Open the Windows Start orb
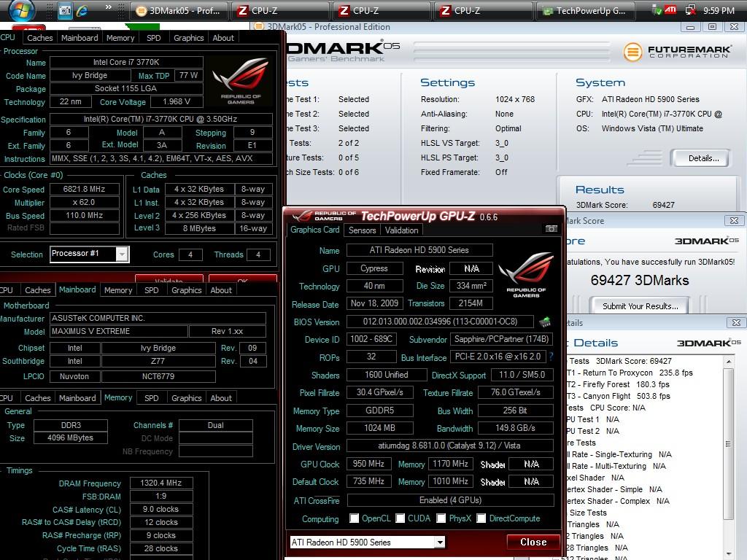Image resolution: width=747 pixels, height=560 pixels. click(x=21, y=9)
